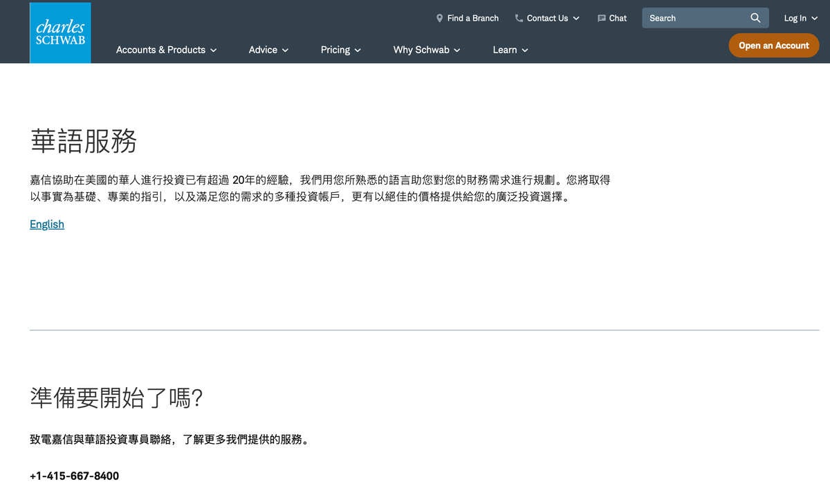Click the 華語服務 page heading
Viewport: 830px width, 504px height.
[x=84, y=140]
